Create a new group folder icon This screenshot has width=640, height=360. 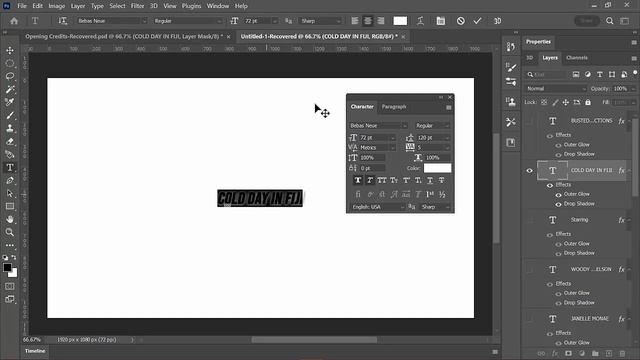tap(595, 353)
